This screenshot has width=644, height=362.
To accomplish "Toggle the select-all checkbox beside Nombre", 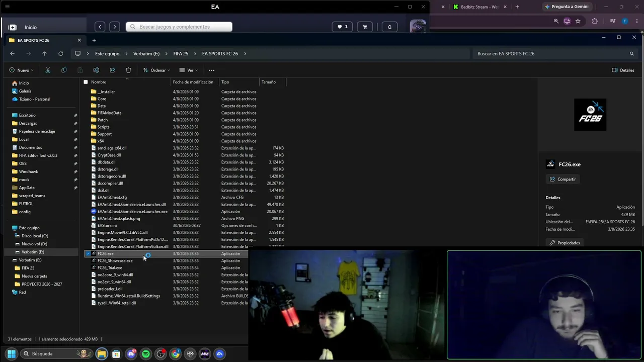I will [x=86, y=82].
